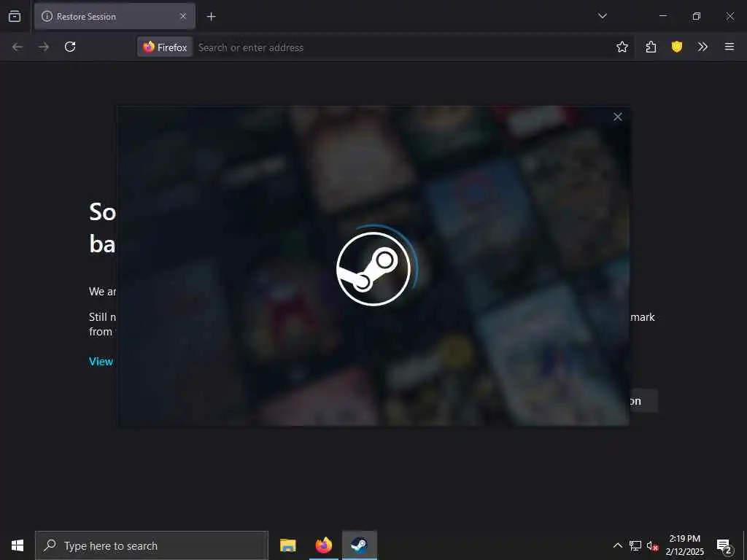Click the Steam logo on the splash screen
The height and width of the screenshot is (560, 747).
[x=373, y=268]
